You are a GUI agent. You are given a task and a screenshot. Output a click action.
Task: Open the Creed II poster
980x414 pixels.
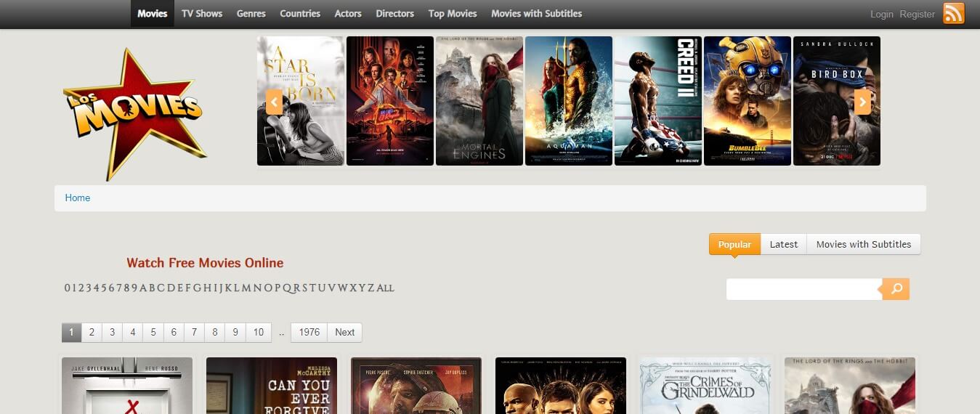pyautogui.click(x=658, y=101)
